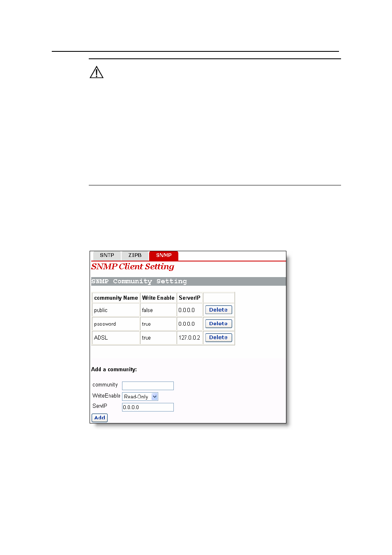Click the 'ServIP' form label
The height and width of the screenshot is (555, 392).
point(100,406)
